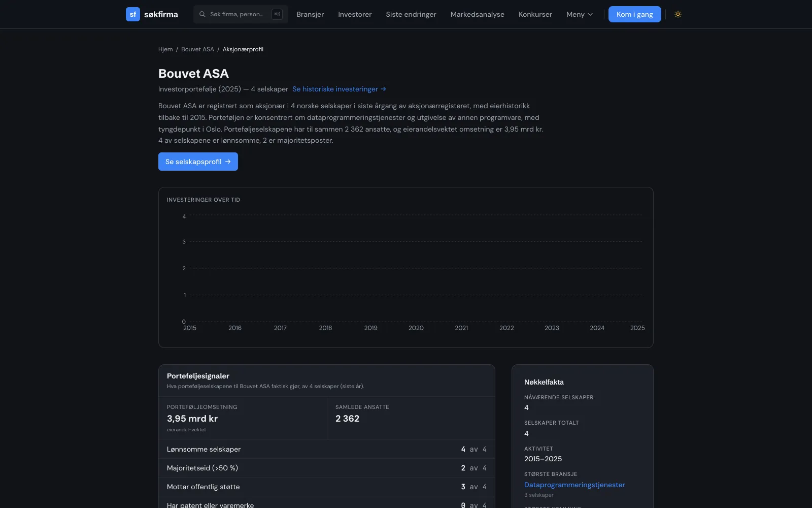Screen dimensions: 812x508
Task: Open the Investorer menu item
Action: 355,14
